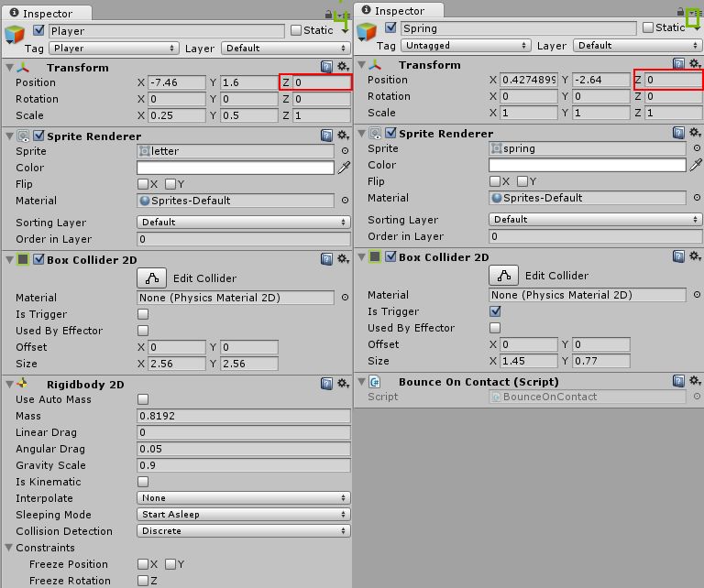Open object picker for letter sprite
This screenshot has height=588, width=704.
tap(345, 151)
